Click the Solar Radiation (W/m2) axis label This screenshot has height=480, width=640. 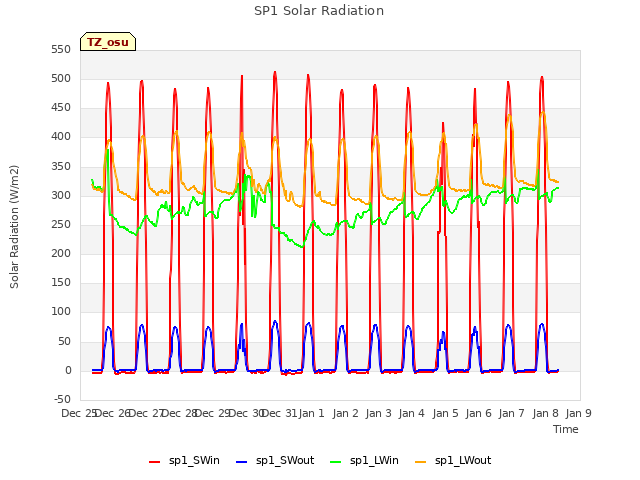pyautogui.click(x=14, y=227)
